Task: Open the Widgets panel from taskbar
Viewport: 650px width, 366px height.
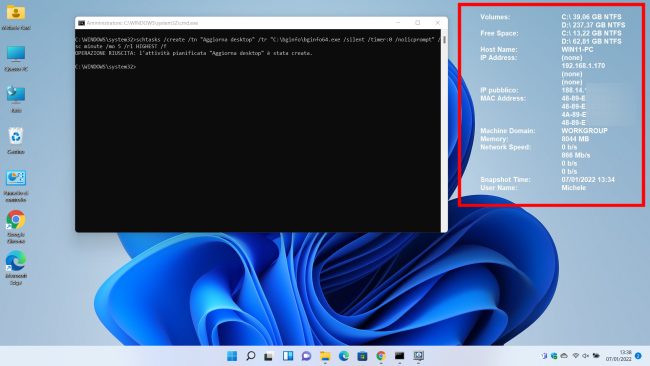Action: pyautogui.click(x=288, y=356)
